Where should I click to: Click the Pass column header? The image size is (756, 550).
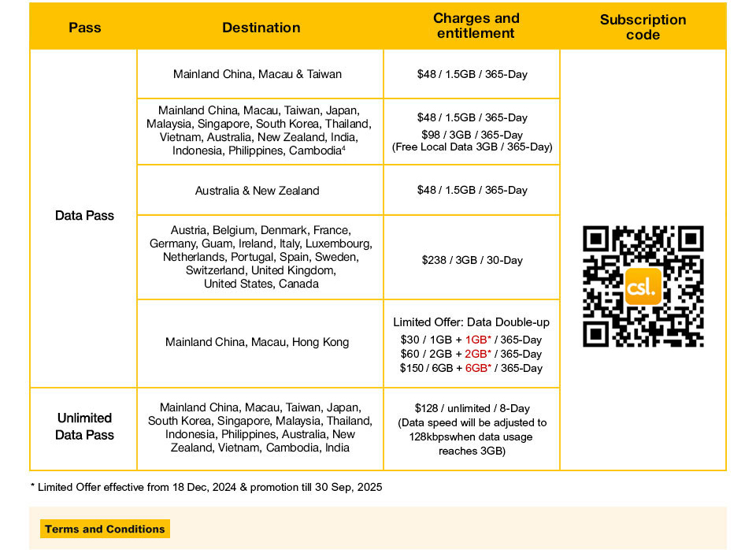(84, 28)
